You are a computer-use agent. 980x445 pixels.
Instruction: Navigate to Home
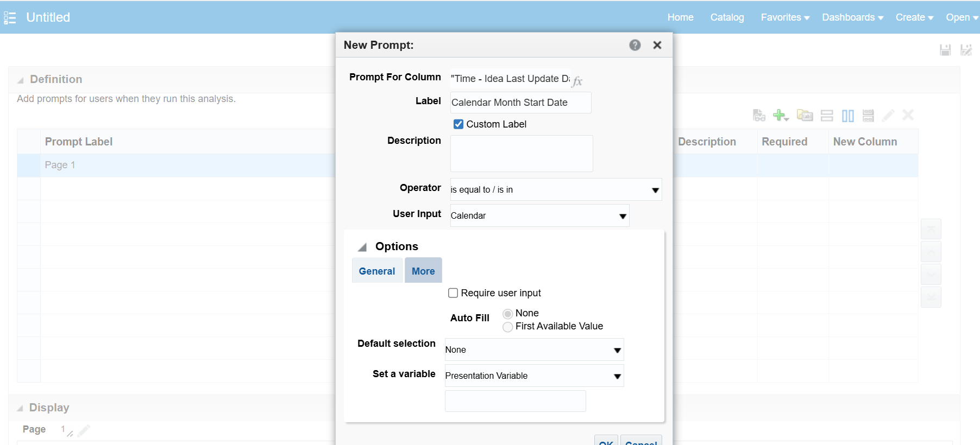[680, 17]
